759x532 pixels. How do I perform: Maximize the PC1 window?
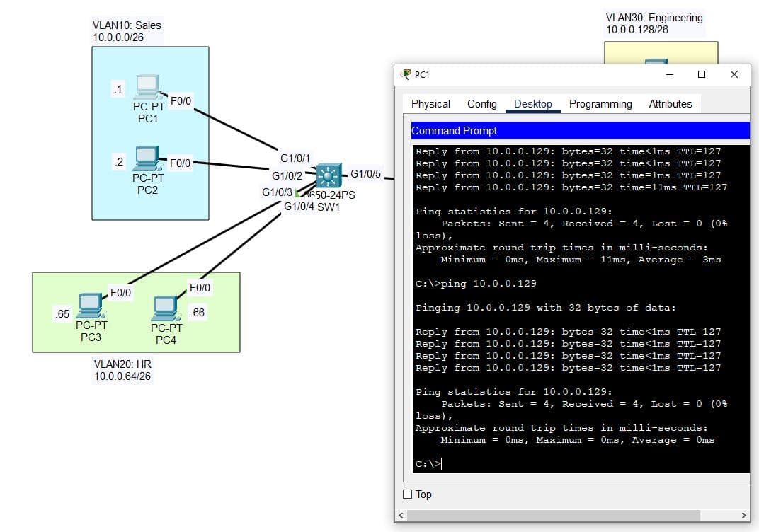pos(701,74)
